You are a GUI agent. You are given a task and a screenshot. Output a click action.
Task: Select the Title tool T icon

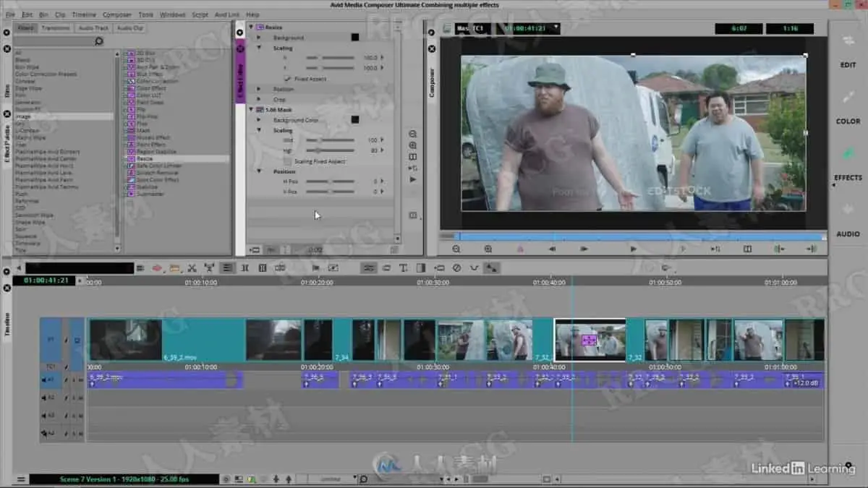(x=404, y=267)
